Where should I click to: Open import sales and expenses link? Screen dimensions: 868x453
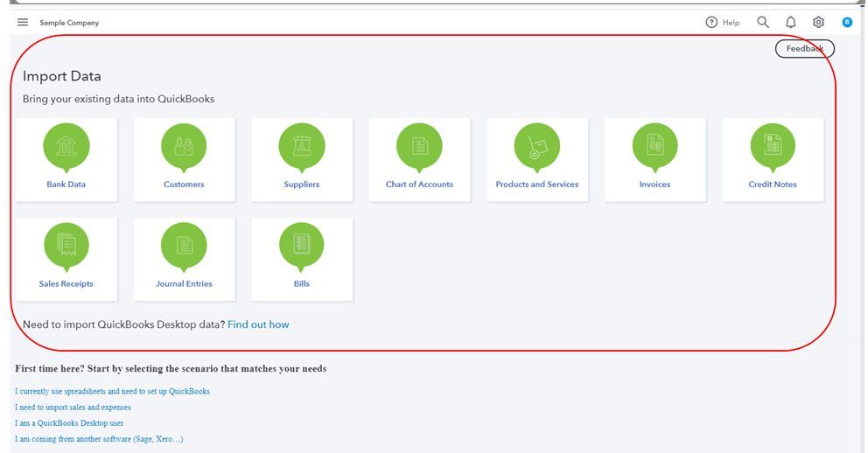[x=73, y=408]
